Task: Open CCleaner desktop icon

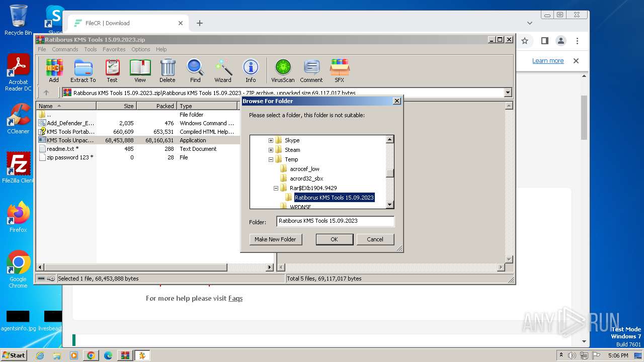Action: click(x=18, y=119)
